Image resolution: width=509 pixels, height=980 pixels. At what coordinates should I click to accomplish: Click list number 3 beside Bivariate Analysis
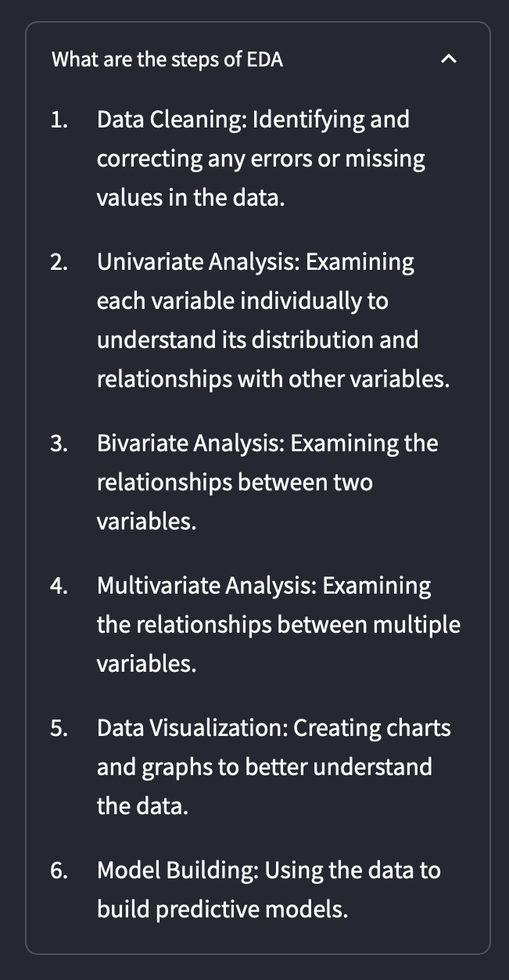click(x=59, y=443)
